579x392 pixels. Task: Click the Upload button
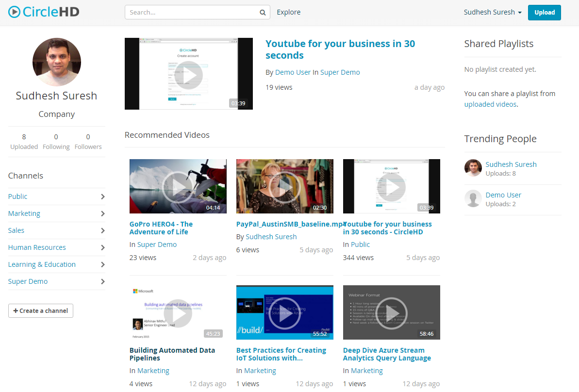click(544, 13)
